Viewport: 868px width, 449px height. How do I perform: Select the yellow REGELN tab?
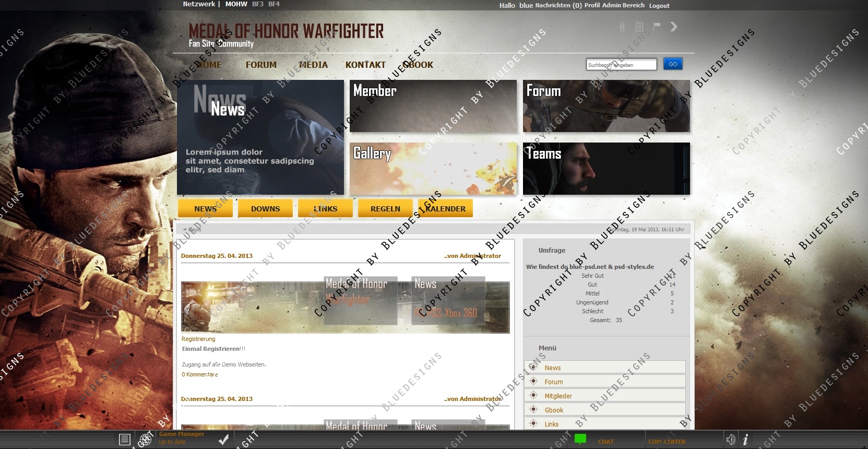point(385,208)
